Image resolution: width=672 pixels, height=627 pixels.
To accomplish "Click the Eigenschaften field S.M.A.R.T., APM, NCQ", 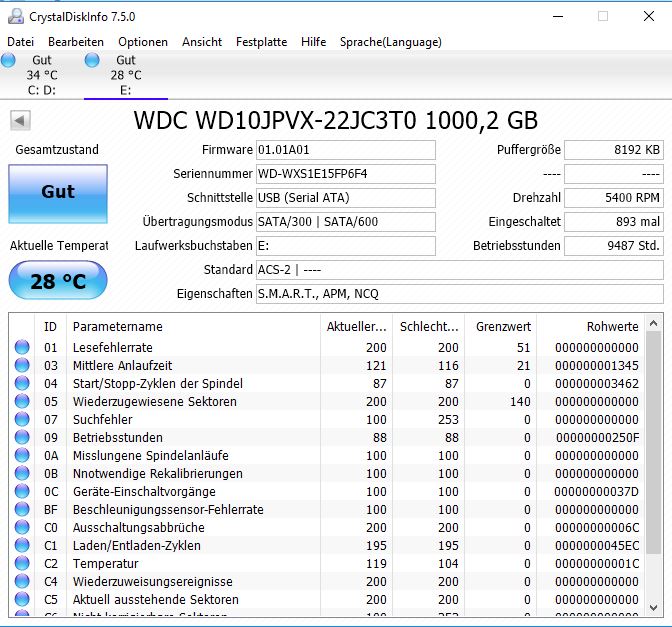I will tap(460, 294).
